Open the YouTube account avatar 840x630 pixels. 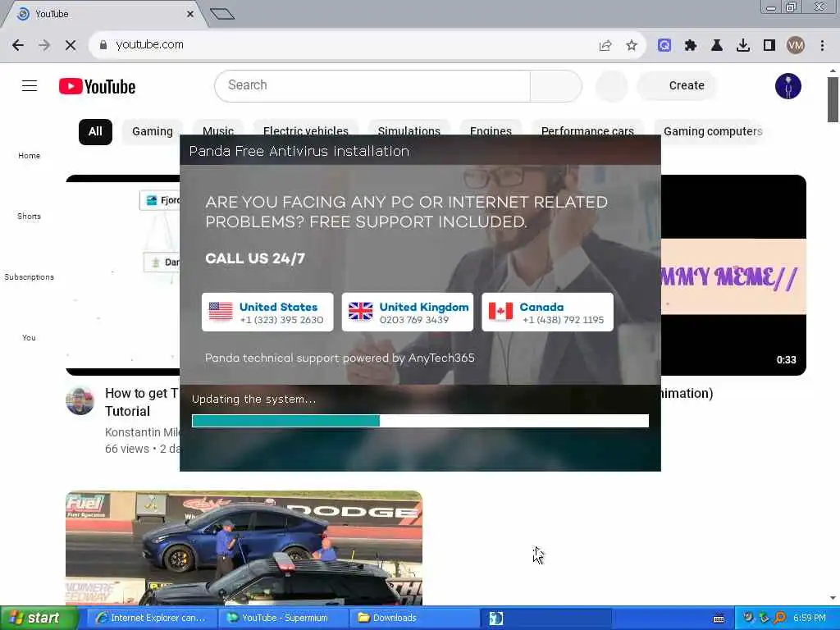(x=788, y=86)
